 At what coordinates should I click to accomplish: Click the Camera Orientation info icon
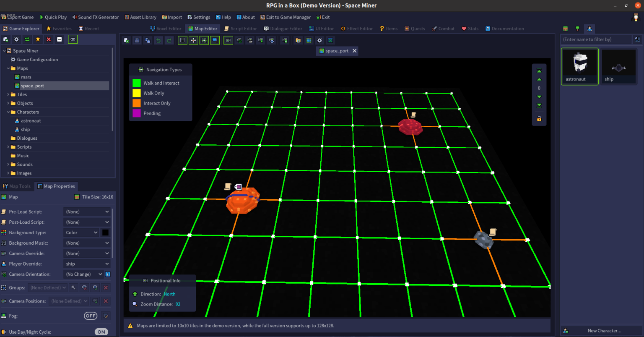pos(108,274)
